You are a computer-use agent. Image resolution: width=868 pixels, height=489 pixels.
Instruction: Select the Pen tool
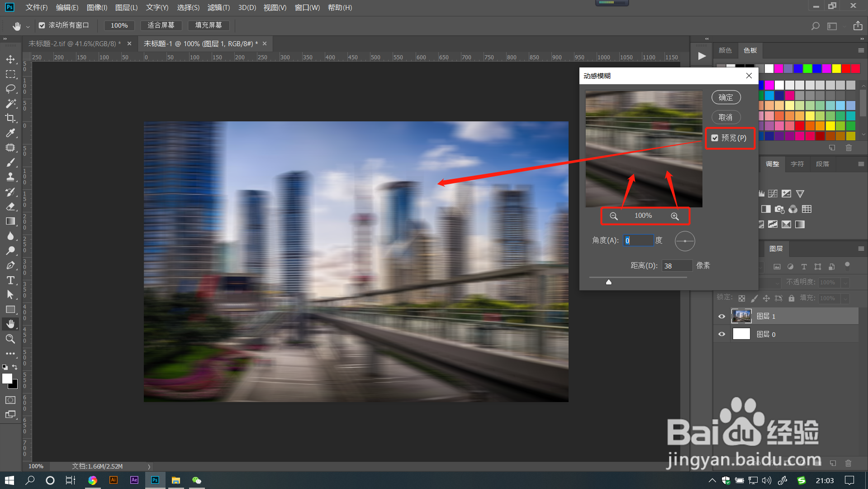tap(10, 265)
